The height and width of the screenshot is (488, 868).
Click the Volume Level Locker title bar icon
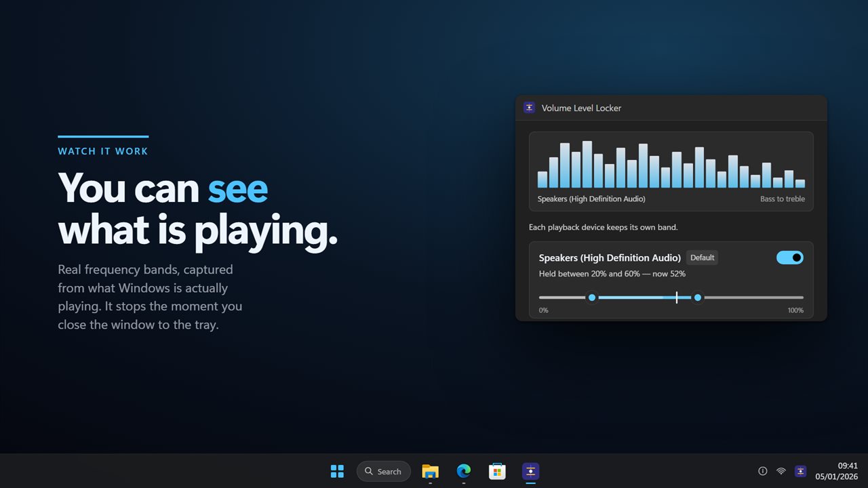[530, 108]
